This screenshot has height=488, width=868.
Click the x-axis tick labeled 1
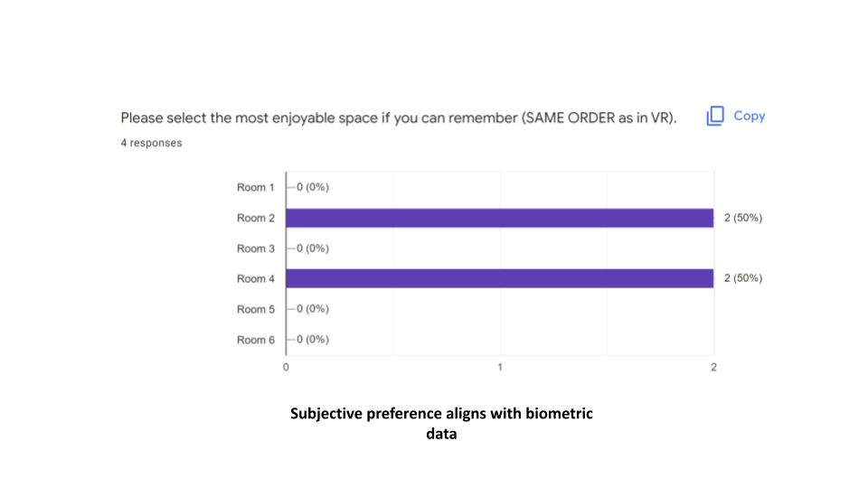[x=500, y=367]
